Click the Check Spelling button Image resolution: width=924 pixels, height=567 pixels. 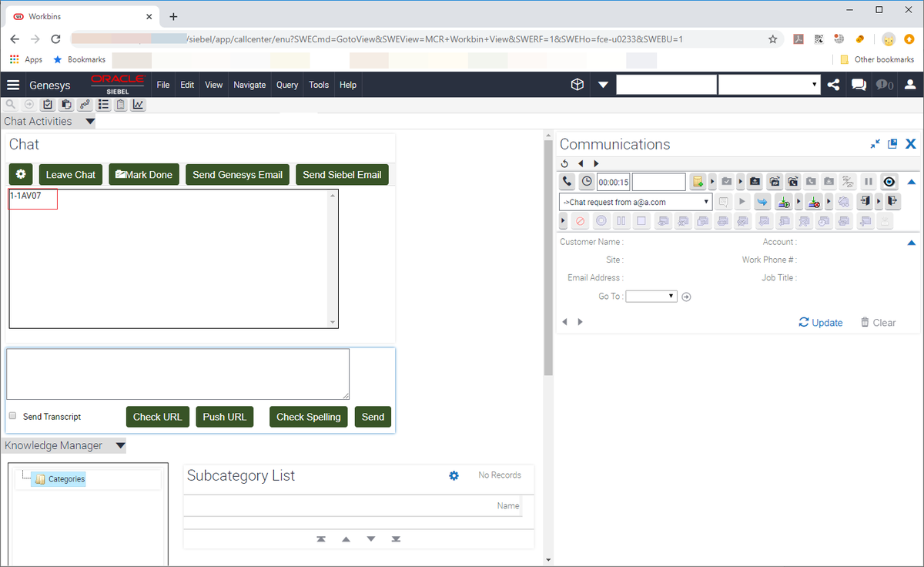(x=309, y=417)
